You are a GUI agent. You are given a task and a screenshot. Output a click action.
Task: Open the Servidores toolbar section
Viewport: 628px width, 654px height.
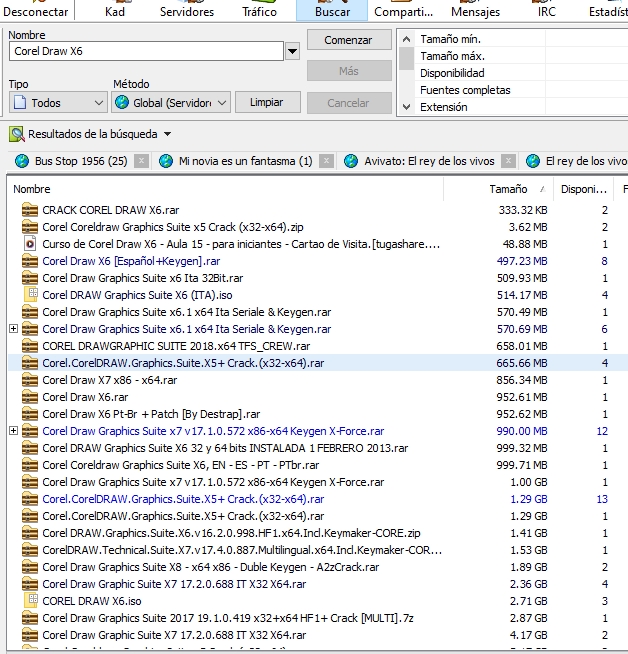(x=187, y=10)
